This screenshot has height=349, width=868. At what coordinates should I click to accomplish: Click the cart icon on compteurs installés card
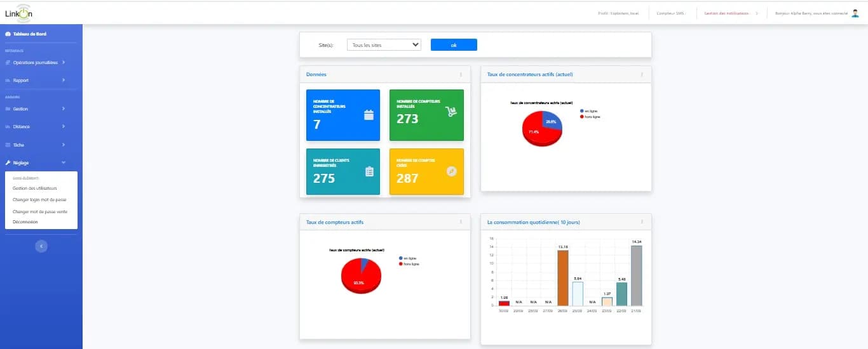tap(452, 111)
